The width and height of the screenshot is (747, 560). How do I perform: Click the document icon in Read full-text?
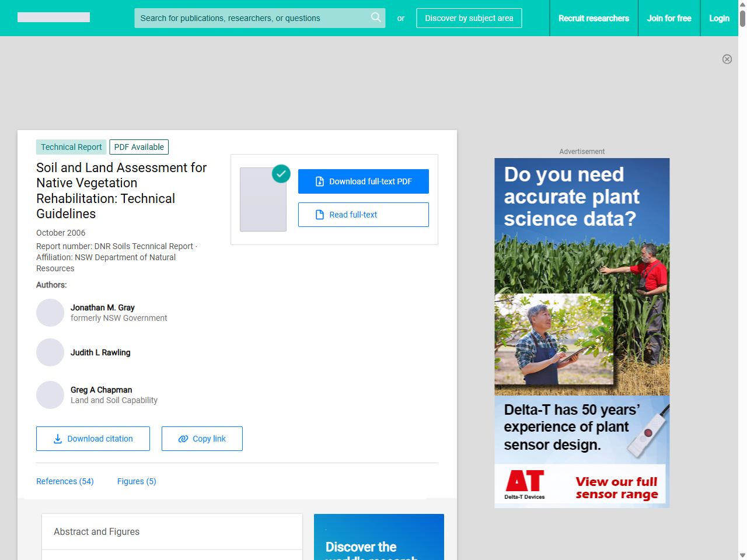click(320, 215)
